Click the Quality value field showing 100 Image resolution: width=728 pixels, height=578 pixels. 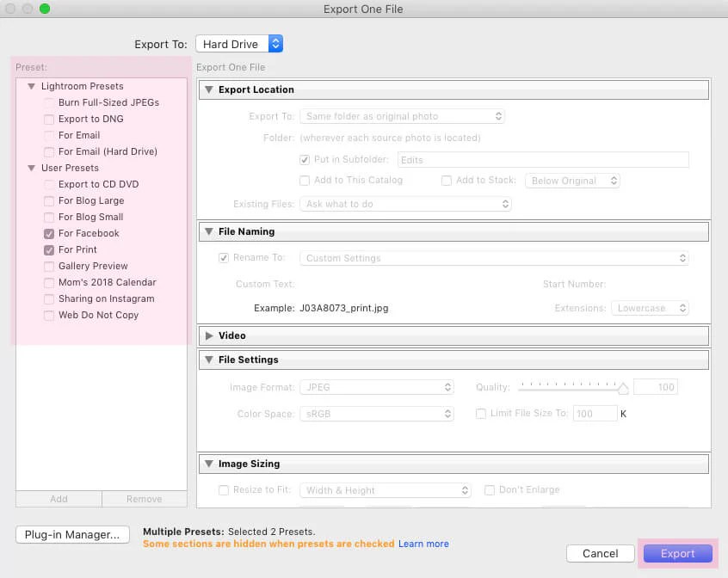pos(656,387)
